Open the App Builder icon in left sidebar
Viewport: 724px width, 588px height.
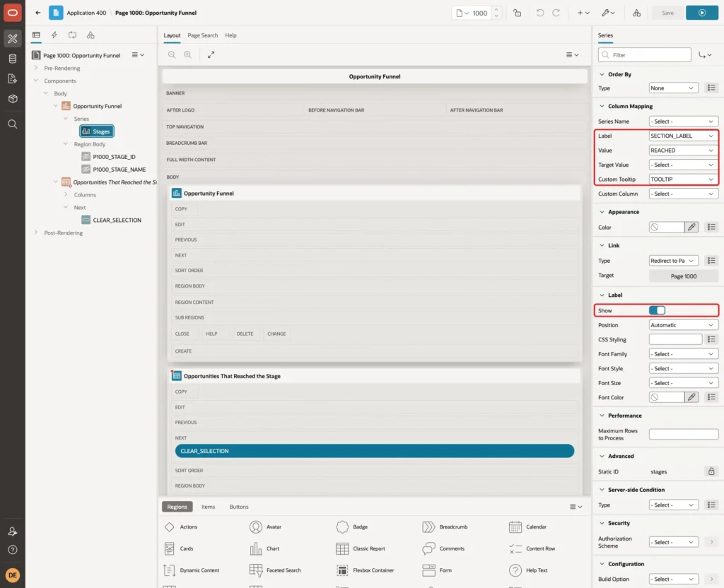click(x=13, y=39)
